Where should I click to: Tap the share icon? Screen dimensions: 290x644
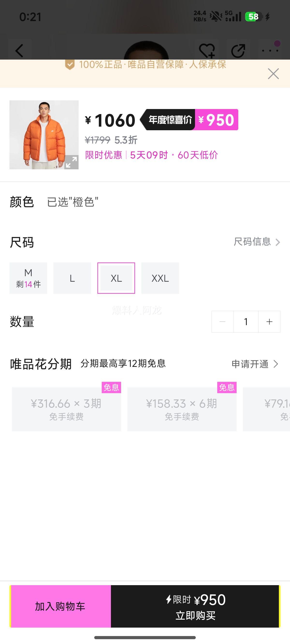pos(238,51)
